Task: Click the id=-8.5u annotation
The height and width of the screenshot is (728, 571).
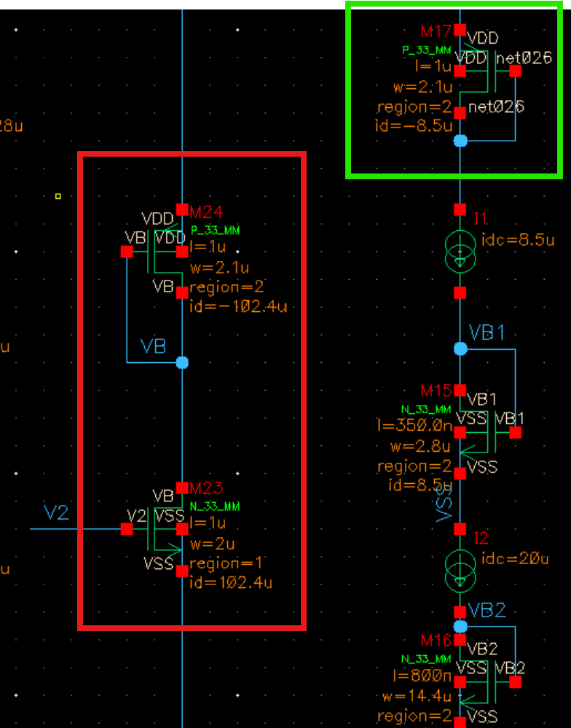Action: (413, 126)
